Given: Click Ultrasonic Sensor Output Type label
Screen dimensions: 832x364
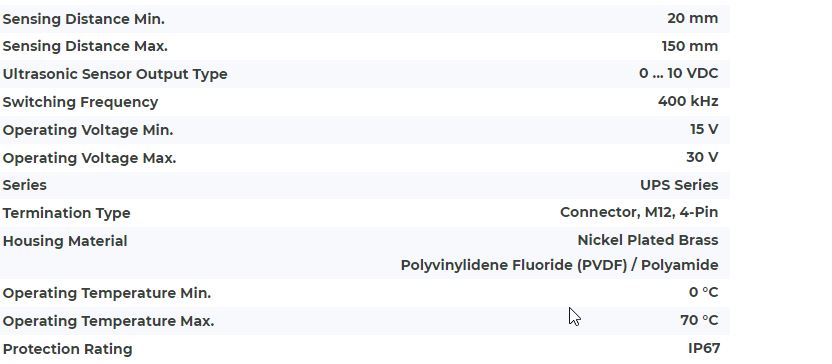Looking at the screenshot, I should 115,74.
